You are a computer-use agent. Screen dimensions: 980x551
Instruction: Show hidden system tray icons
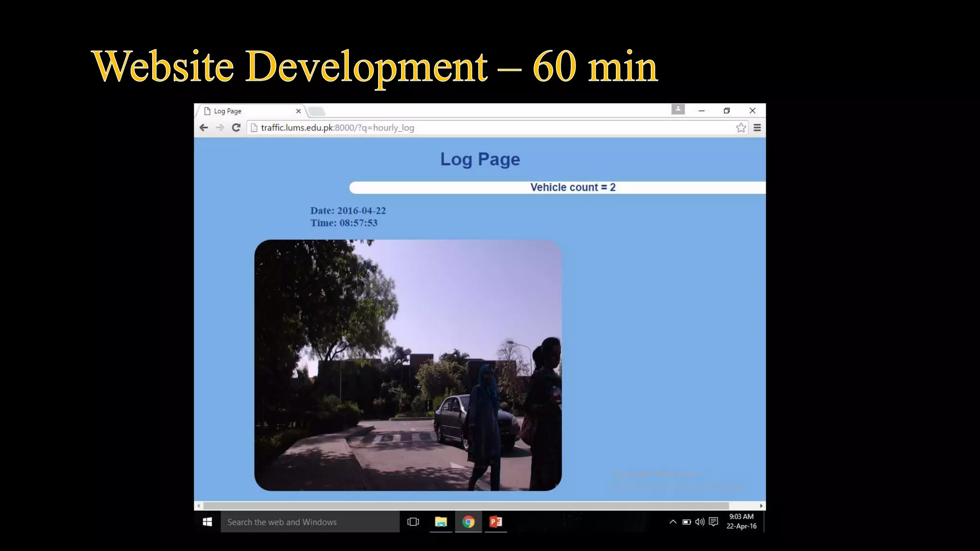pyautogui.click(x=673, y=522)
